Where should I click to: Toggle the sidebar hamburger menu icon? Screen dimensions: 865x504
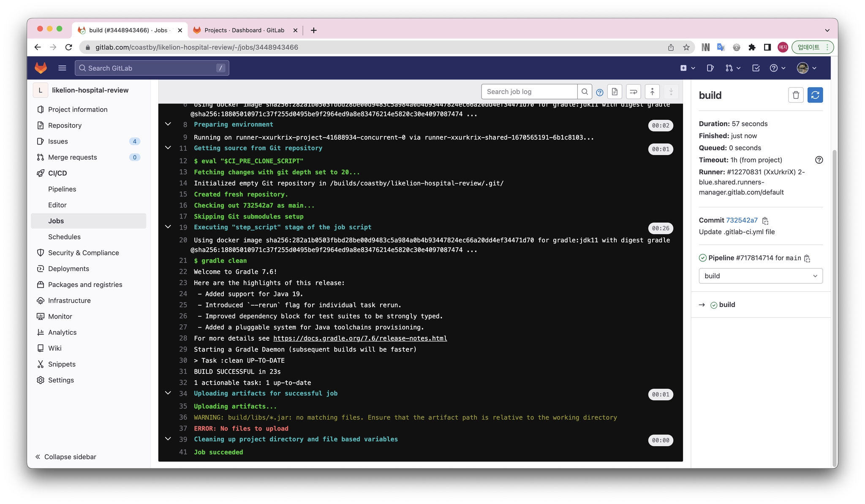point(62,68)
